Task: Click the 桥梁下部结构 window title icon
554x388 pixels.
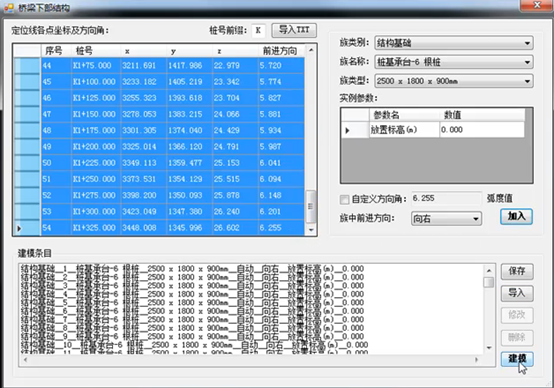Action: (x=9, y=7)
